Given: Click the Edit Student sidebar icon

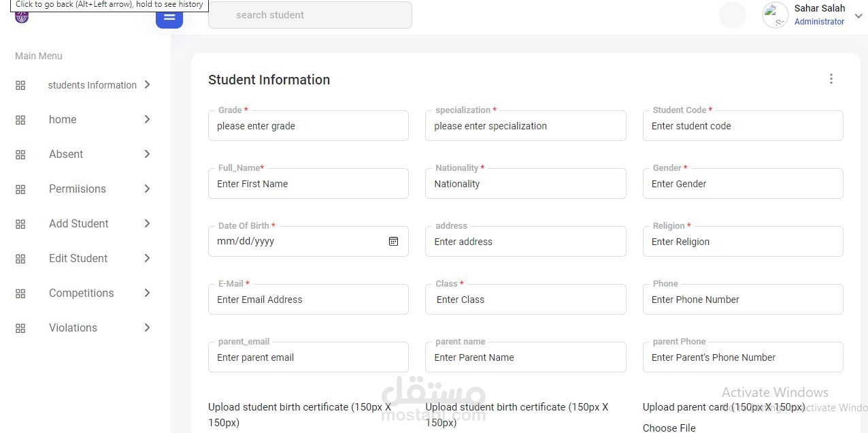Looking at the screenshot, I should click(x=20, y=258).
